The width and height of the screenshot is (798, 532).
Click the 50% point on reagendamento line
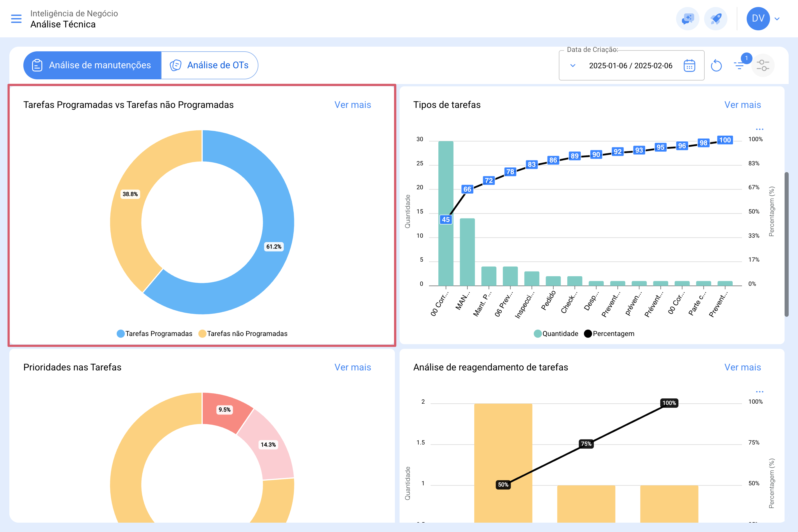(503, 484)
